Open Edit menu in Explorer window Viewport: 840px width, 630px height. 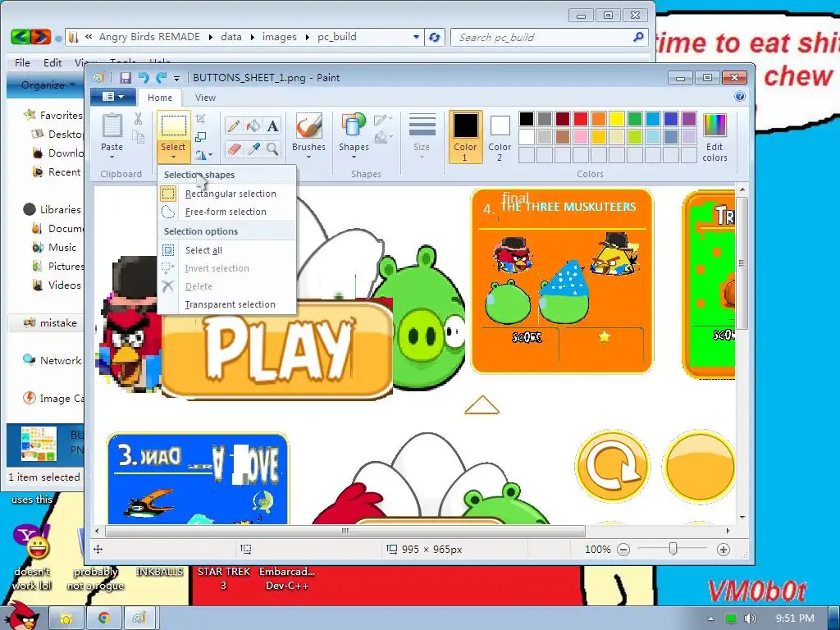coord(52,62)
